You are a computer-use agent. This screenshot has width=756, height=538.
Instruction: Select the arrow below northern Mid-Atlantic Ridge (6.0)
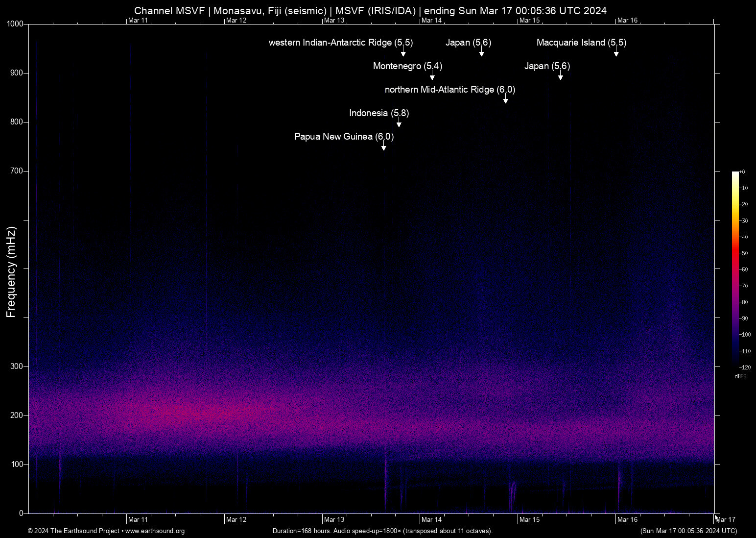(x=506, y=99)
